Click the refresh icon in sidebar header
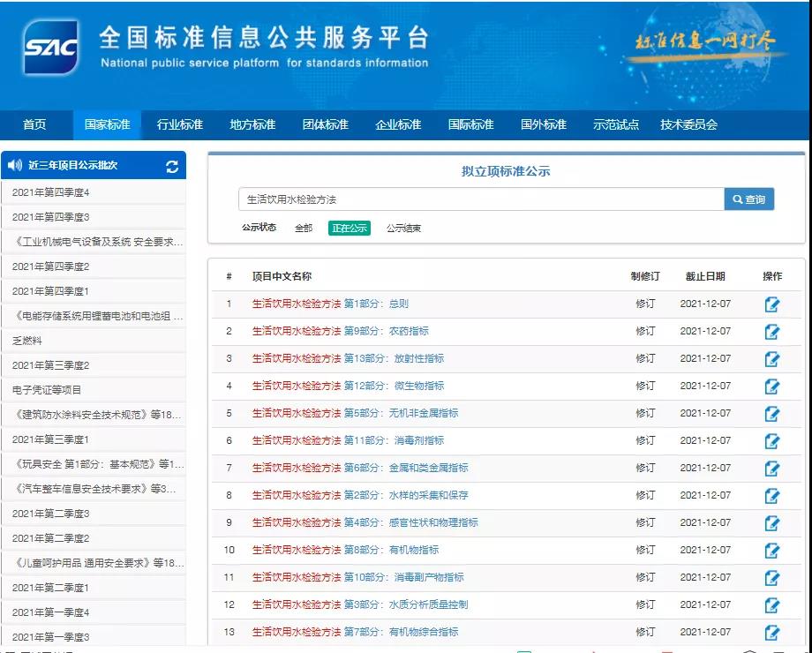 pos(172,166)
